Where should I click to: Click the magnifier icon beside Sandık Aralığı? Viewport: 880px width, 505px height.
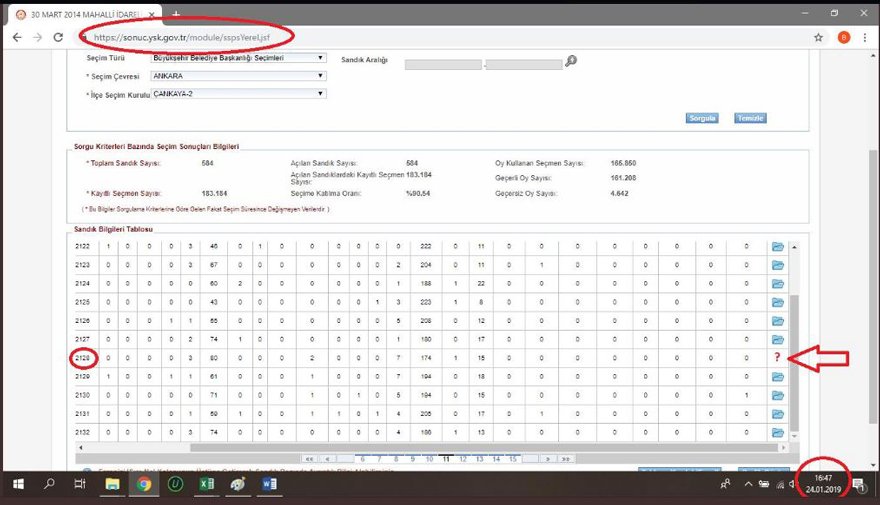(x=570, y=62)
